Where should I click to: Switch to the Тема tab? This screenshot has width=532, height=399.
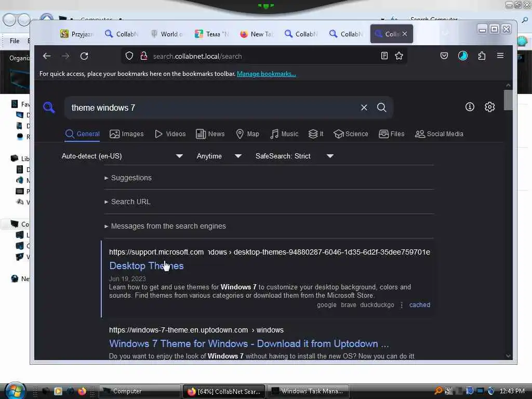point(212,34)
